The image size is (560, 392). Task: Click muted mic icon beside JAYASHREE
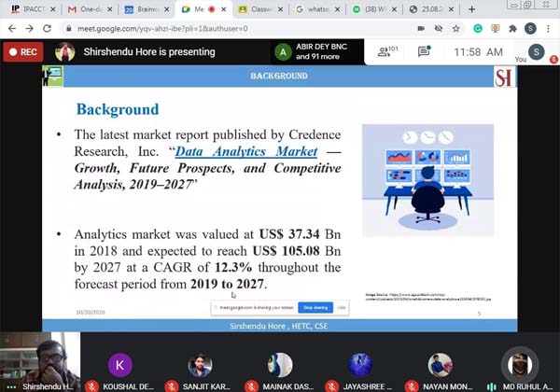[x=331, y=386]
